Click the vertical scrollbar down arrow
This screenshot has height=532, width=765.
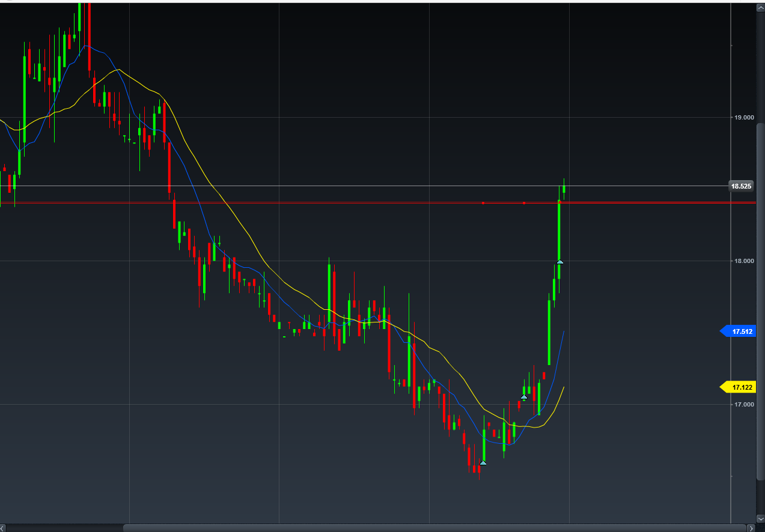[x=760, y=518]
